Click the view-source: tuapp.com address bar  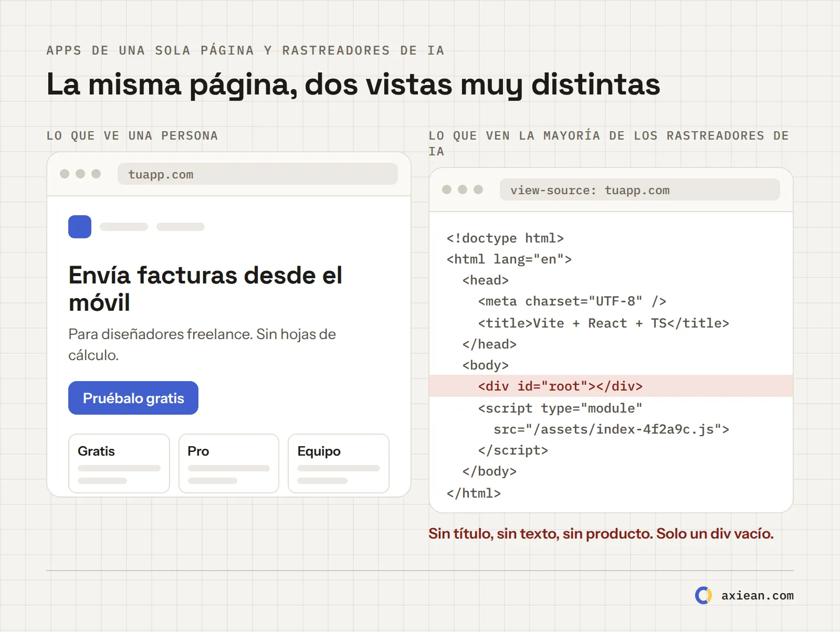639,189
